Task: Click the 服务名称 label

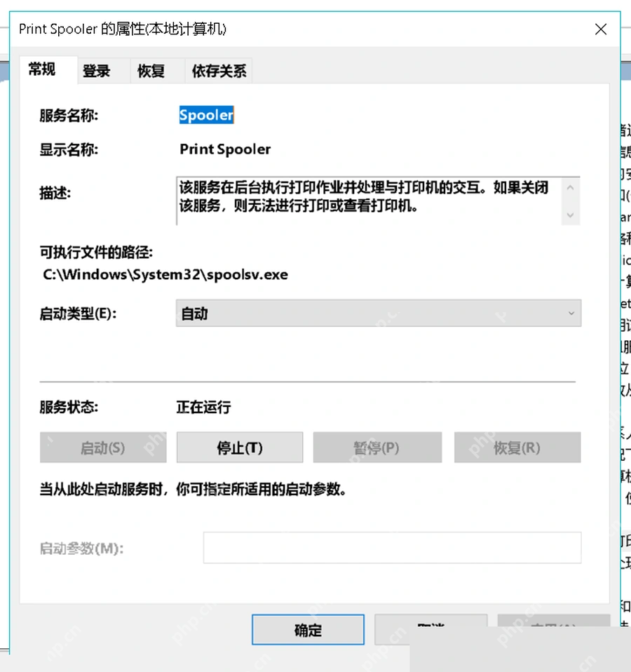Action: click(x=69, y=115)
